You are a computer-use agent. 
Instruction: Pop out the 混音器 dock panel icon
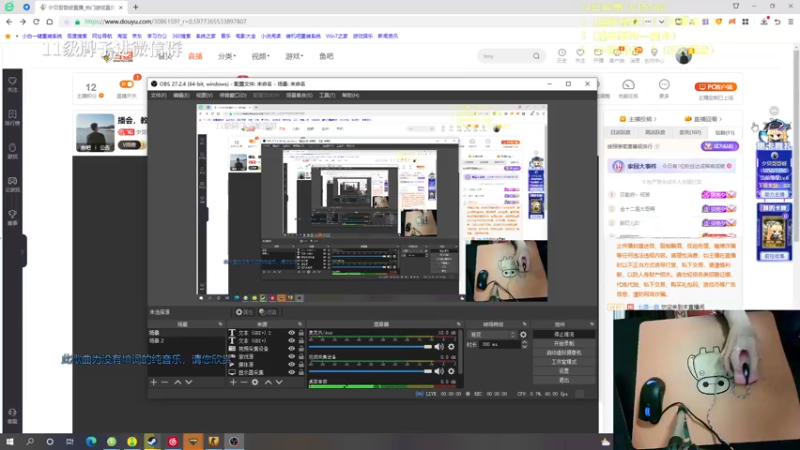[x=458, y=324]
